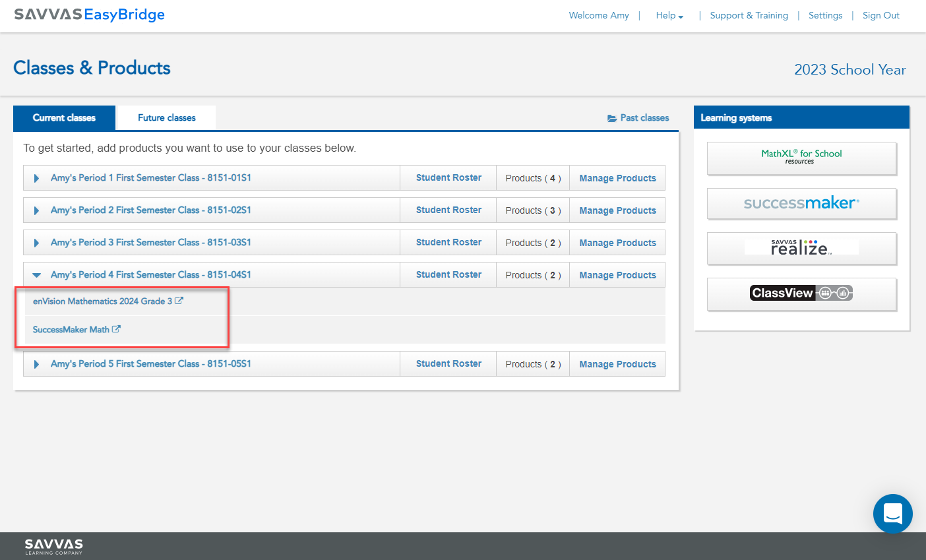
Task: Open Savvas Realize learning system
Action: (x=801, y=249)
